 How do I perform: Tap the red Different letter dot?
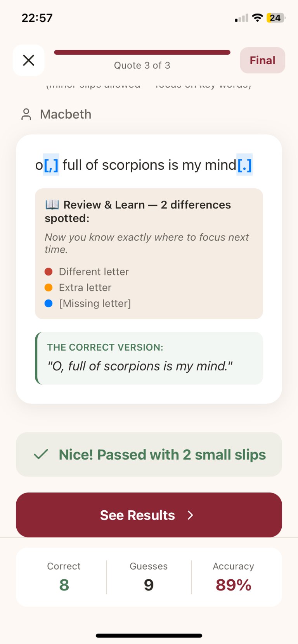click(x=49, y=272)
